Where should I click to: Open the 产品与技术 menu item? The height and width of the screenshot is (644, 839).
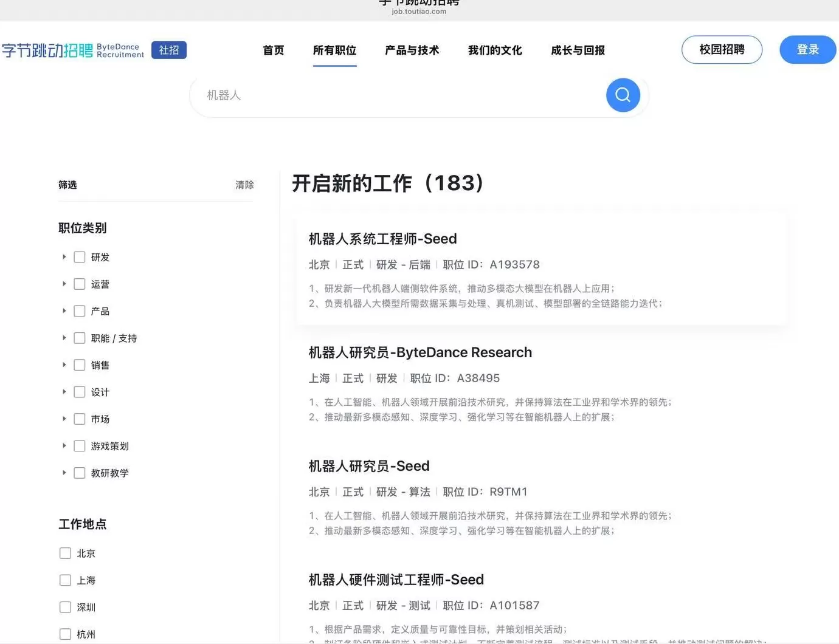[x=412, y=50]
